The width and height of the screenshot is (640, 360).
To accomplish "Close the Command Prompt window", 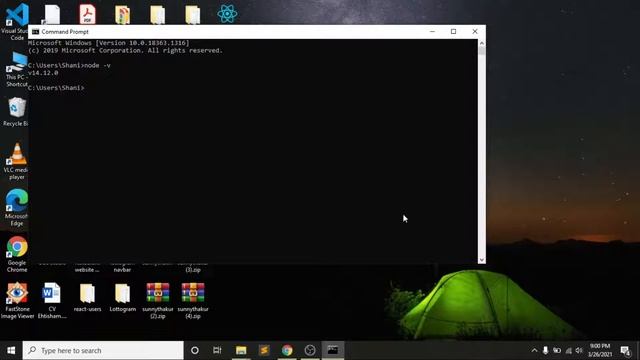I will (x=475, y=31).
